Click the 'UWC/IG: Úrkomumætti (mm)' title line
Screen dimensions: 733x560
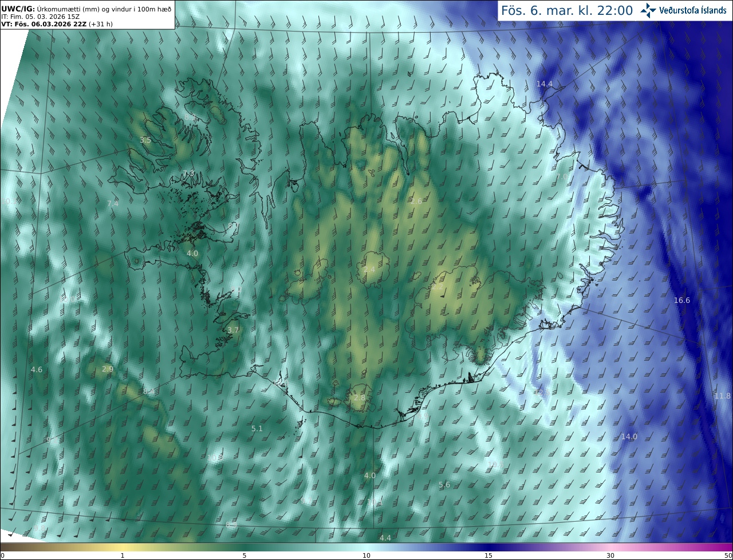[86, 9]
